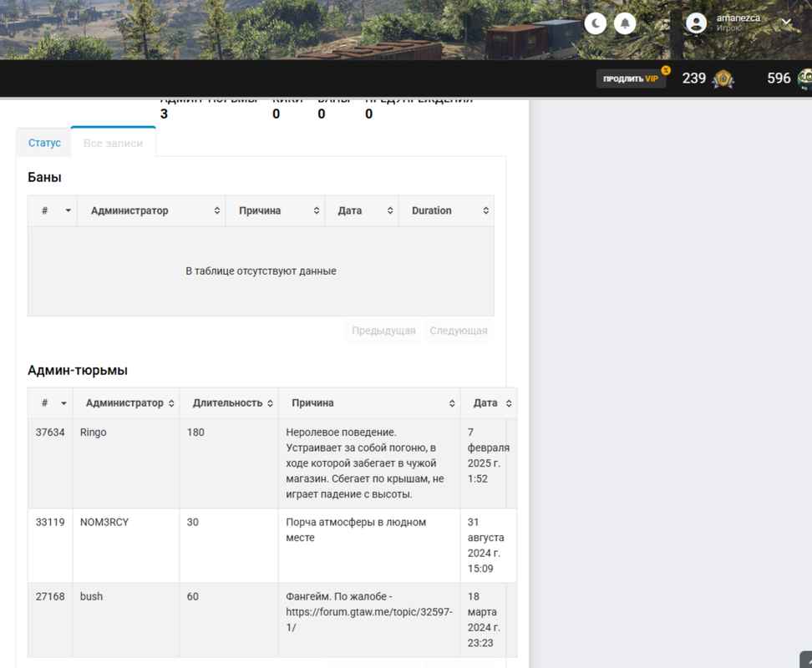The width and height of the screenshot is (812, 668).
Task: Click the badge coin icon beside 239
Action: click(x=723, y=78)
